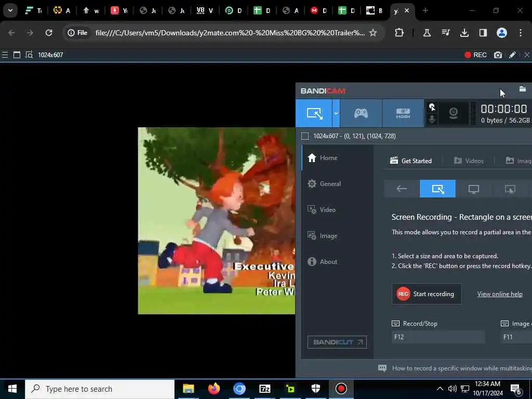The height and width of the screenshot is (399, 532).
Task: Open browser extensions puzzle icon
Action: pos(400,33)
